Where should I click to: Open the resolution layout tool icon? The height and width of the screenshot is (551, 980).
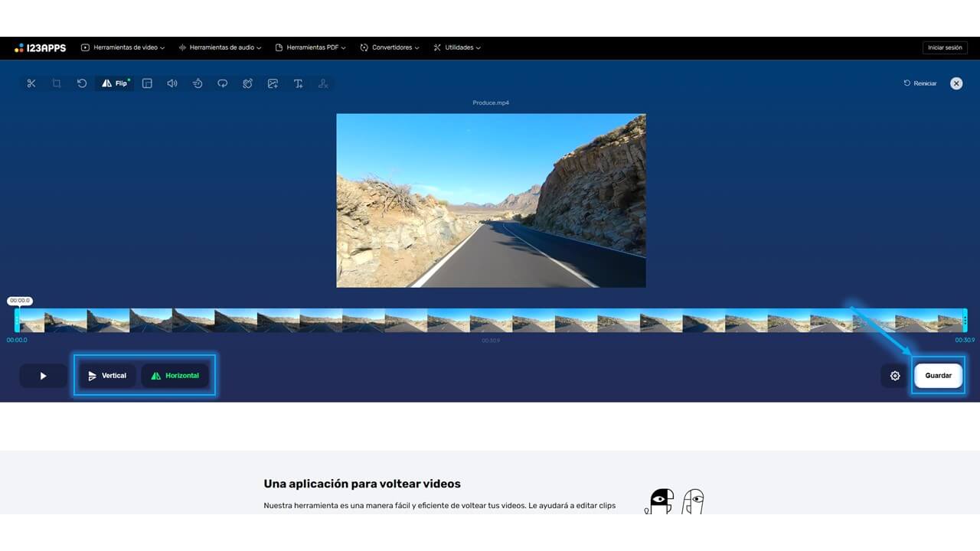(148, 83)
